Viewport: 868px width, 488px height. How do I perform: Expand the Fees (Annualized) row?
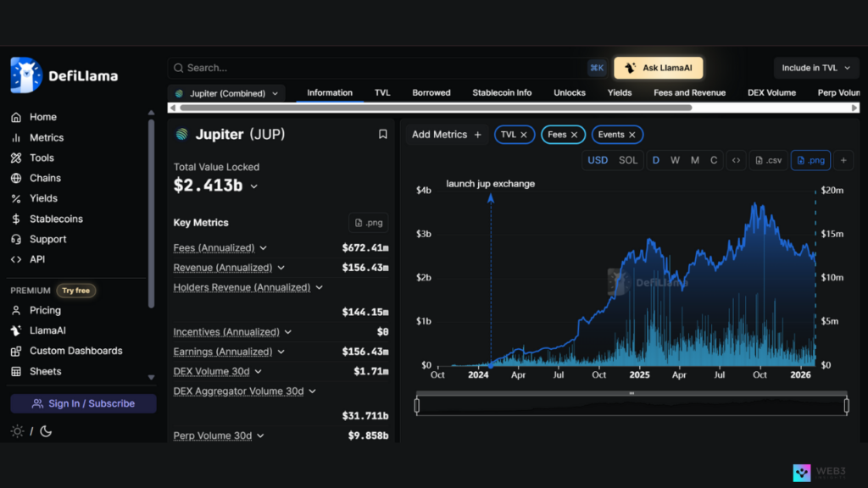tap(263, 248)
